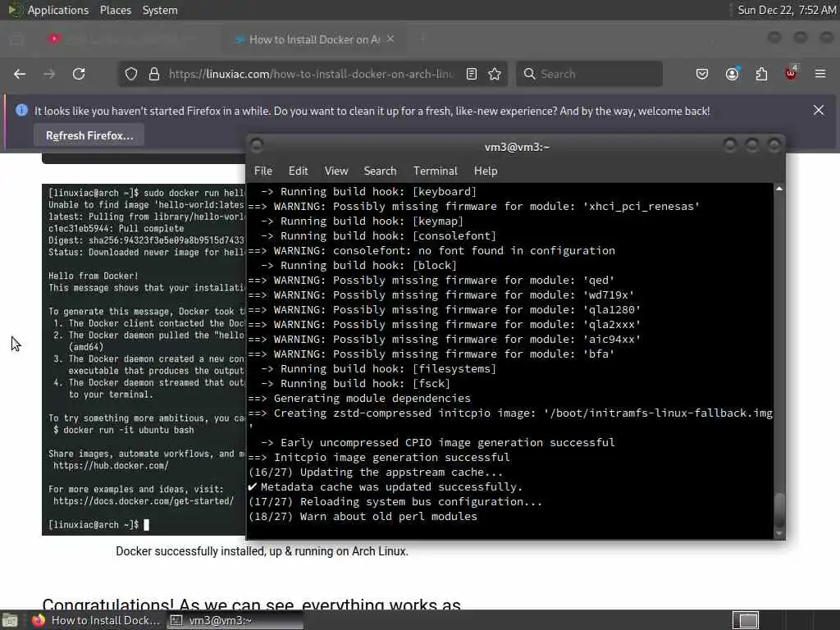840x630 pixels.
Task: Go back in Firefox with the back arrow
Action: tap(20, 74)
